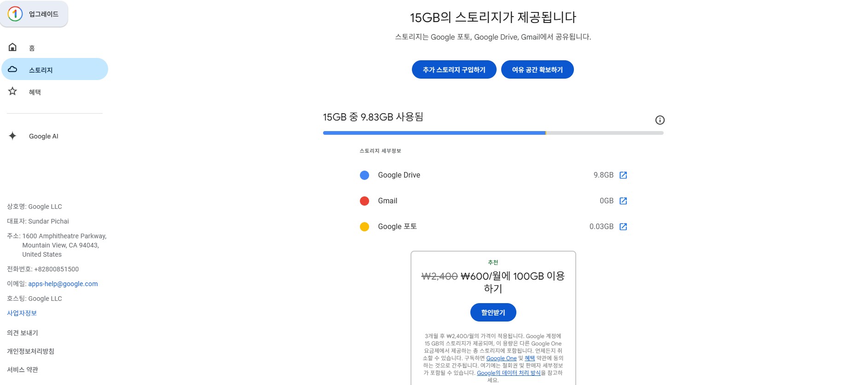
Task: Click the 0.03GB photos usage value
Action: tap(602, 227)
